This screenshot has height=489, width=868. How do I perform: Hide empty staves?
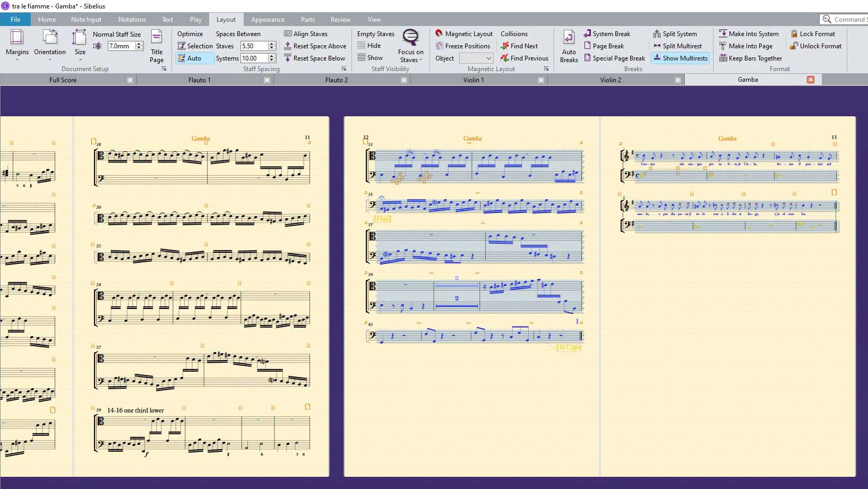[369, 46]
